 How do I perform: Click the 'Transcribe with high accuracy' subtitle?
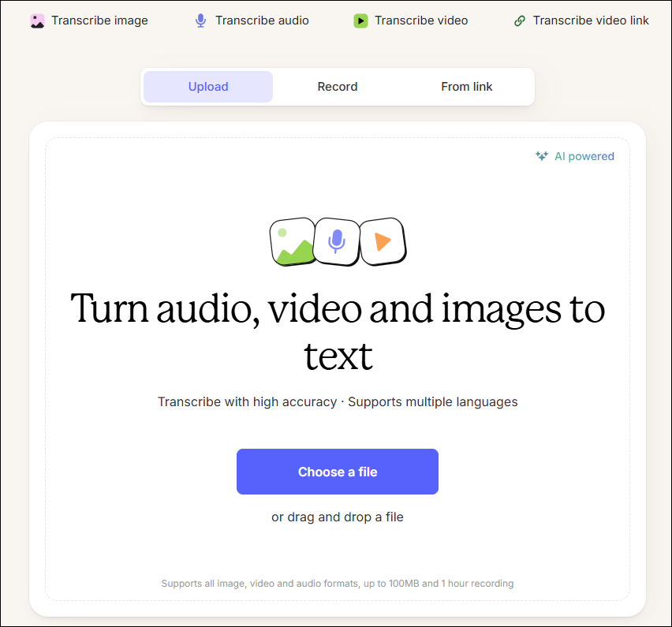coord(248,402)
